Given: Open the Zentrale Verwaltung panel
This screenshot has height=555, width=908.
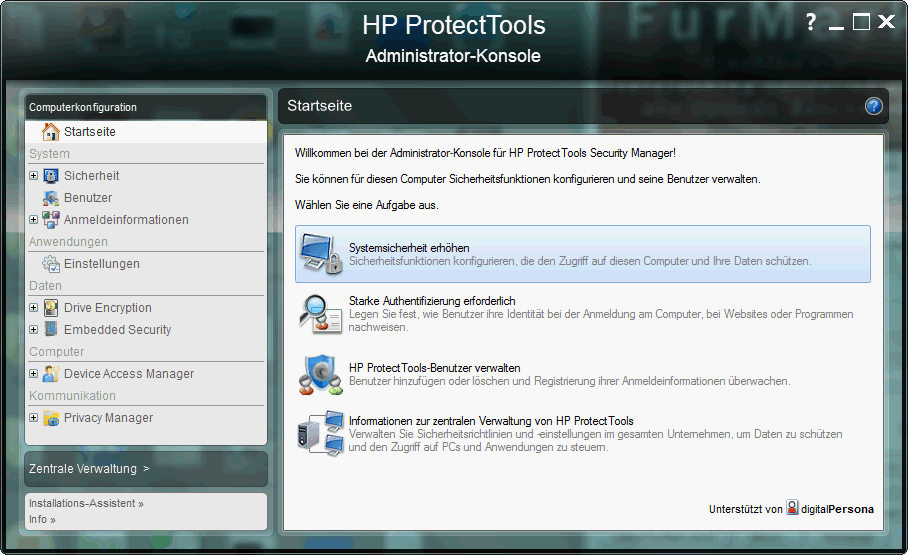Looking at the screenshot, I should (x=146, y=469).
